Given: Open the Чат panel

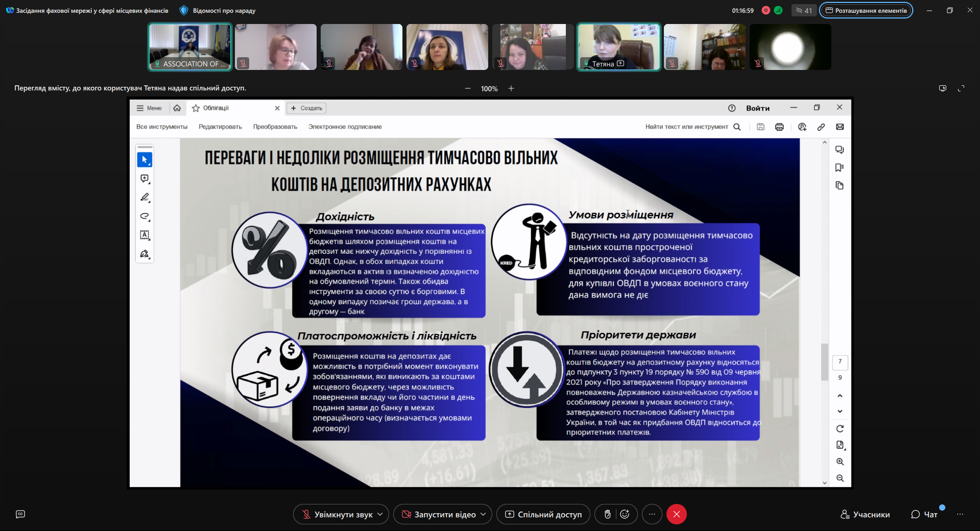Looking at the screenshot, I should pyautogui.click(x=924, y=514).
